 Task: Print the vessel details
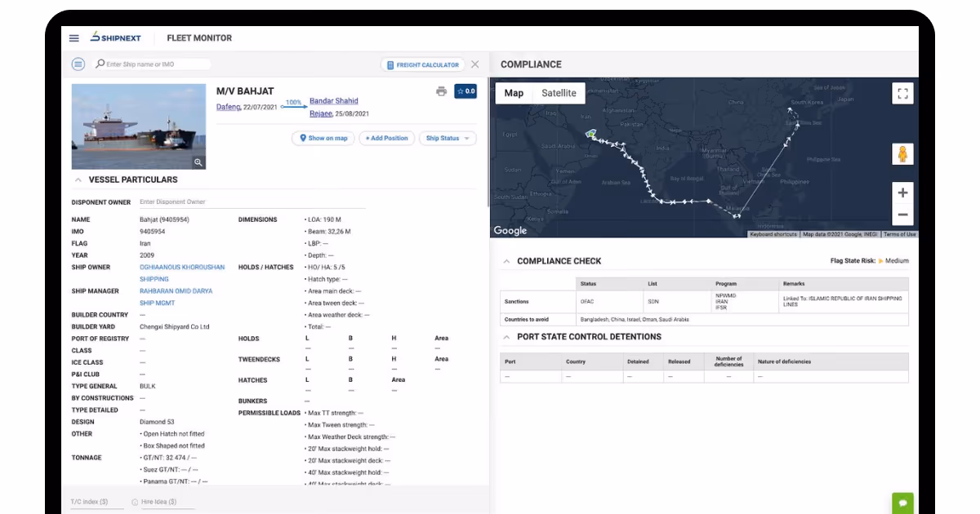point(441,91)
